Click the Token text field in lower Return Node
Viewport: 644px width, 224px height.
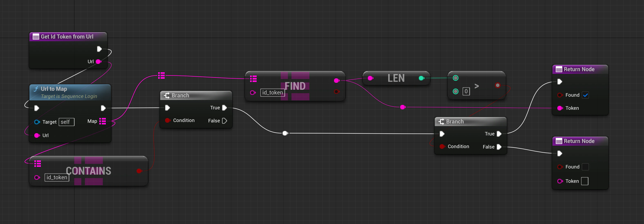click(x=585, y=181)
